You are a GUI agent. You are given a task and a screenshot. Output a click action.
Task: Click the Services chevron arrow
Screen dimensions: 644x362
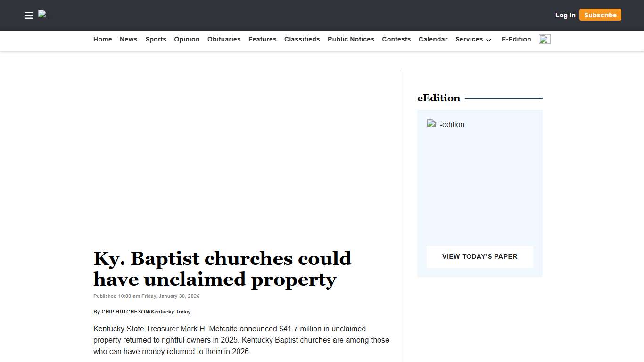(x=489, y=41)
